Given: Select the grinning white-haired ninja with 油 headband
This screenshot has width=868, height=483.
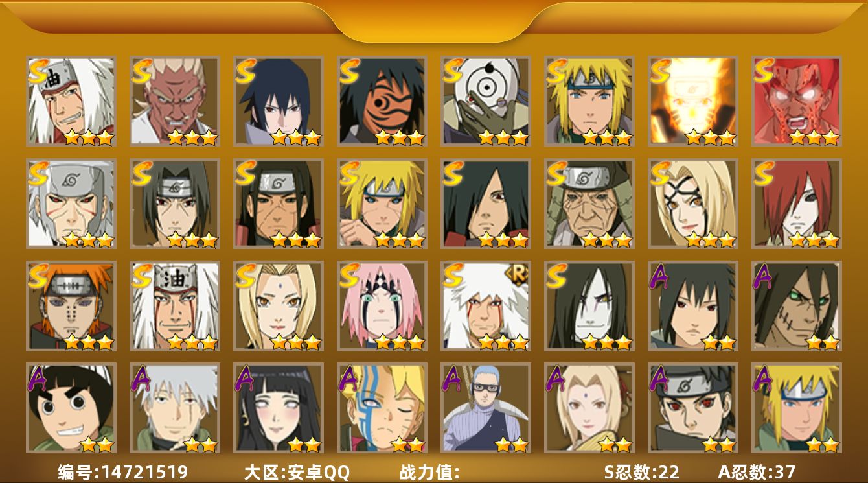Looking at the screenshot, I should [x=71, y=101].
